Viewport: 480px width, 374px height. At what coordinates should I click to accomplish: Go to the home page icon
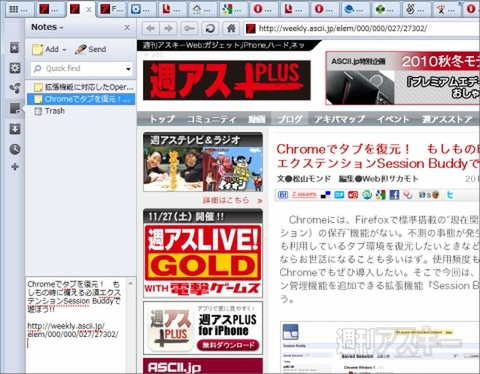point(231,29)
